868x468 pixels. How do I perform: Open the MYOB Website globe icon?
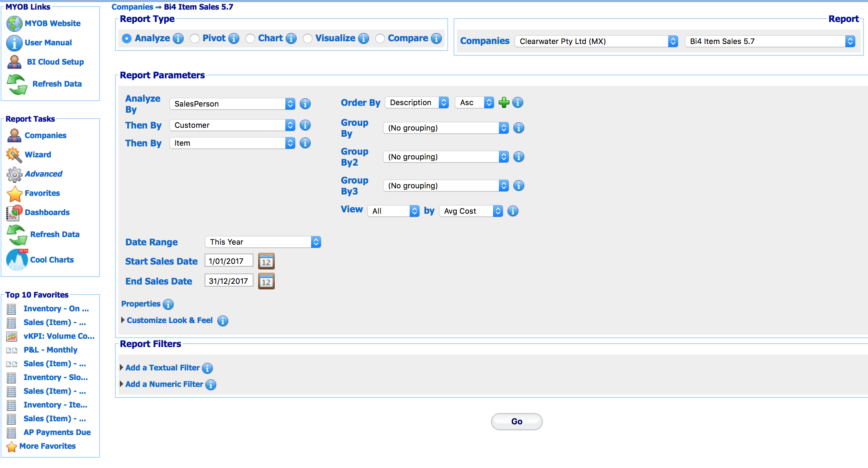coord(14,23)
